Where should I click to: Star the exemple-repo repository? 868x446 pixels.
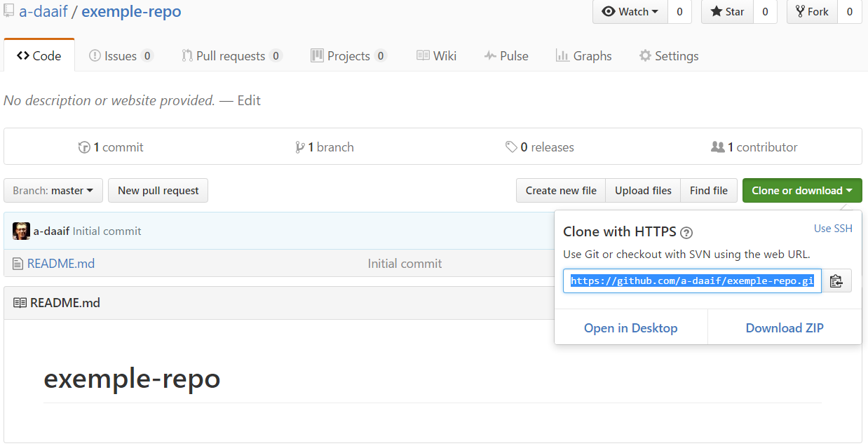728,12
